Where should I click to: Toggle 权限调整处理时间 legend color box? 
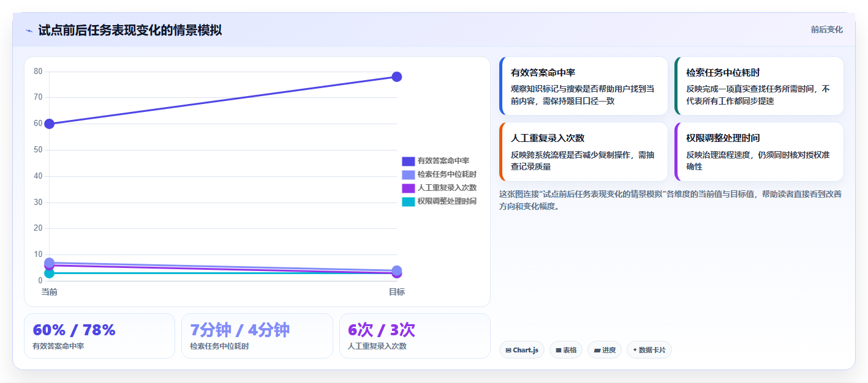point(408,201)
